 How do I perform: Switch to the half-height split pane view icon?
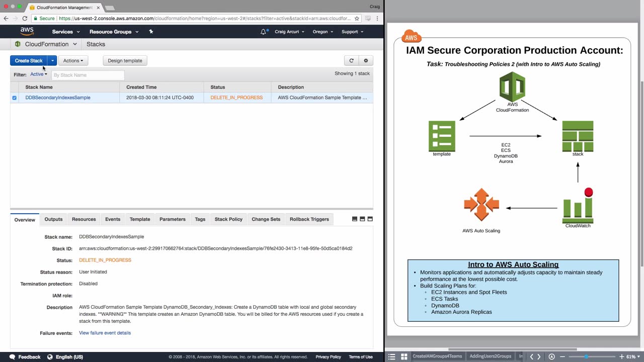362,219
